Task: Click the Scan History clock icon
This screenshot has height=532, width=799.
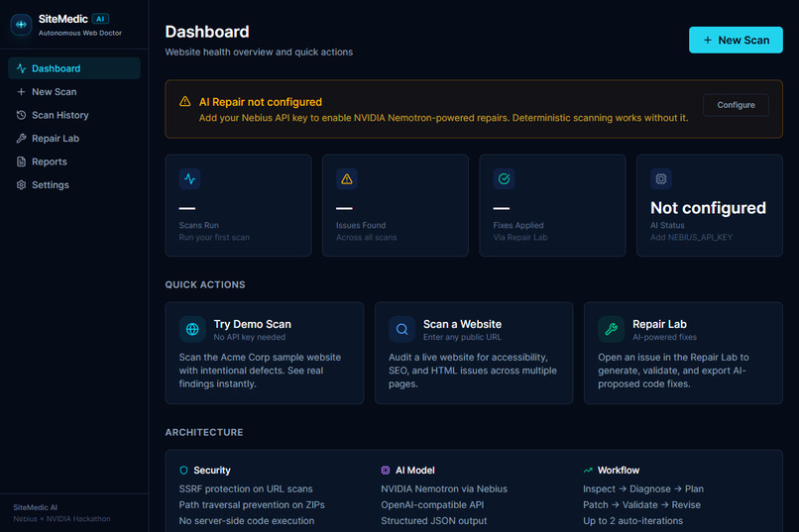Action: [21, 115]
